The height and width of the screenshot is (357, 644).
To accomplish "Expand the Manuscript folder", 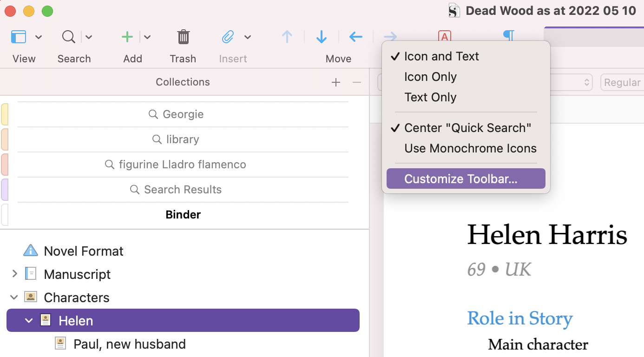I will 14,274.
